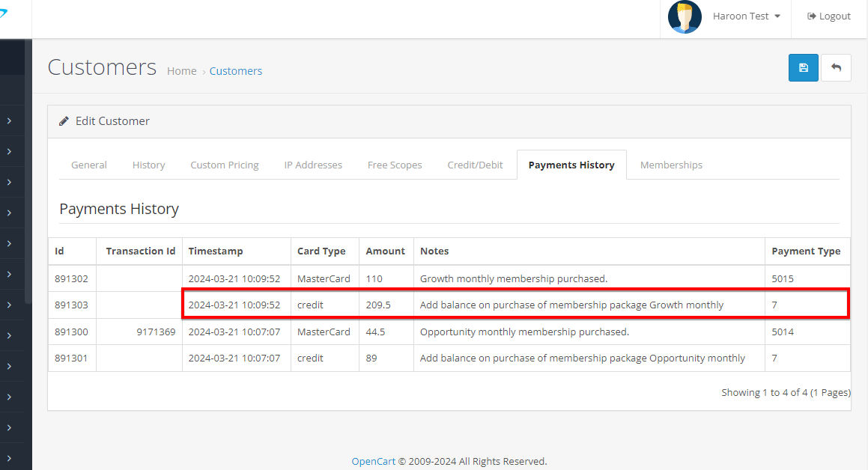Expand the first sidebar menu chevron
This screenshot has width=868, height=470.
coord(9,120)
